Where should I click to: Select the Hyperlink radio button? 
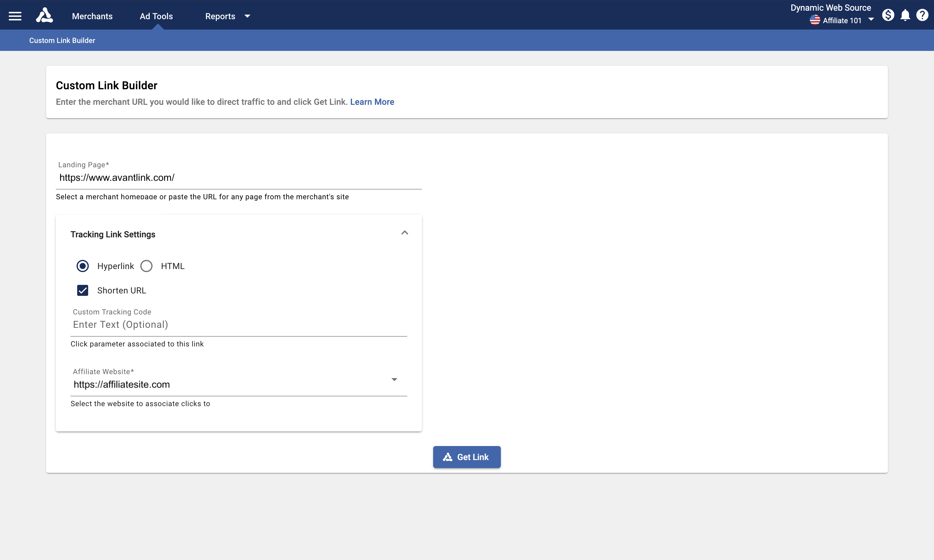coord(83,266)
